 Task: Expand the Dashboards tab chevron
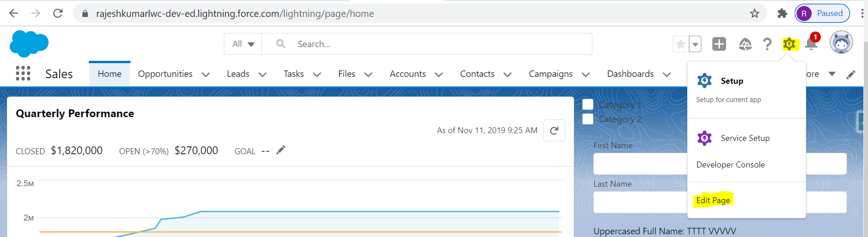click(x=667, y=75)
